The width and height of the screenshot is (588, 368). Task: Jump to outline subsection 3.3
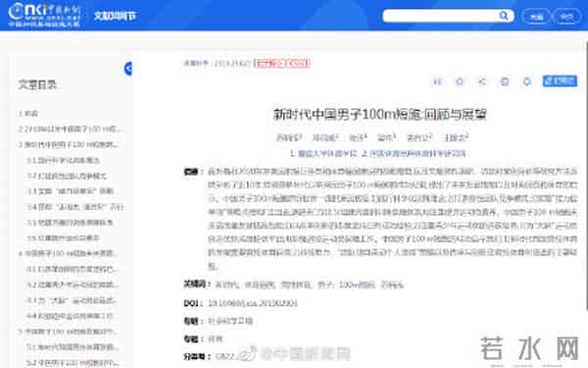tap(71, 191)
